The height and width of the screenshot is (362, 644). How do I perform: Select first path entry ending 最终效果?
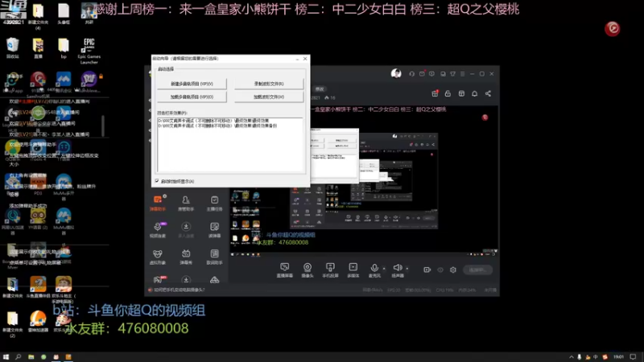point(213,121)
